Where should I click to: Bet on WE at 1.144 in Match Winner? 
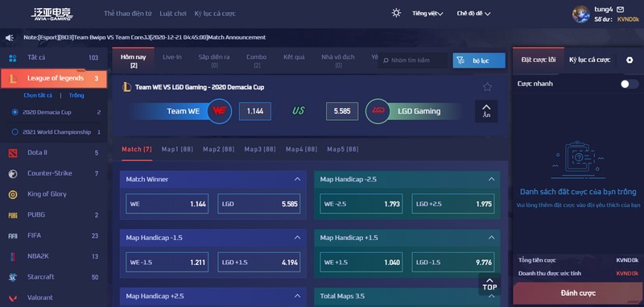167,204
